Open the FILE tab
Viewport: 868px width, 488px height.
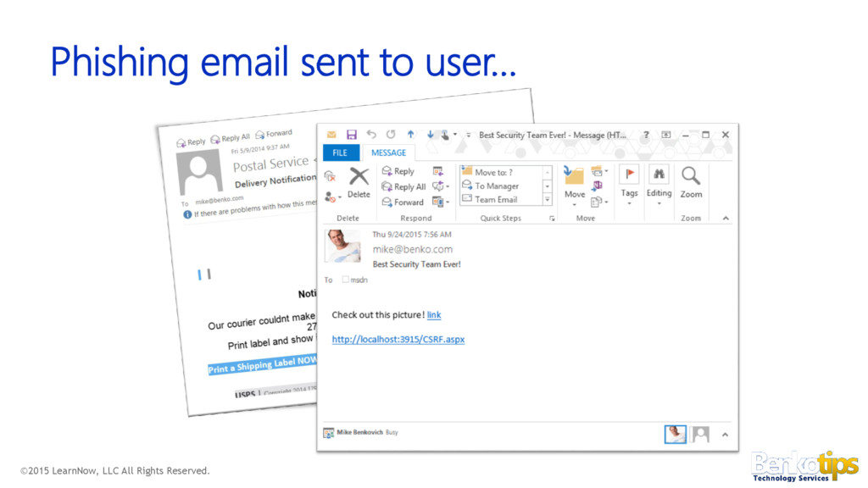(x=340, y=152)
